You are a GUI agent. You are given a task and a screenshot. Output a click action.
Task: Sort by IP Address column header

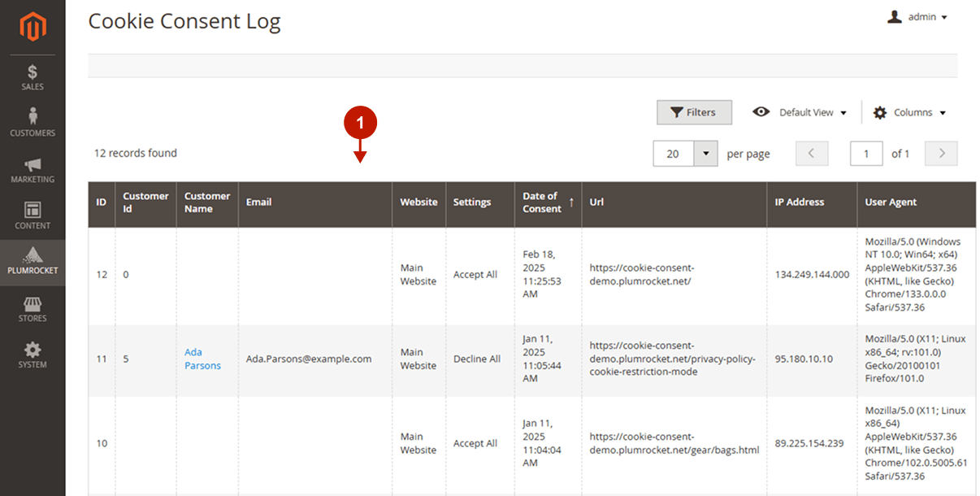799,202
